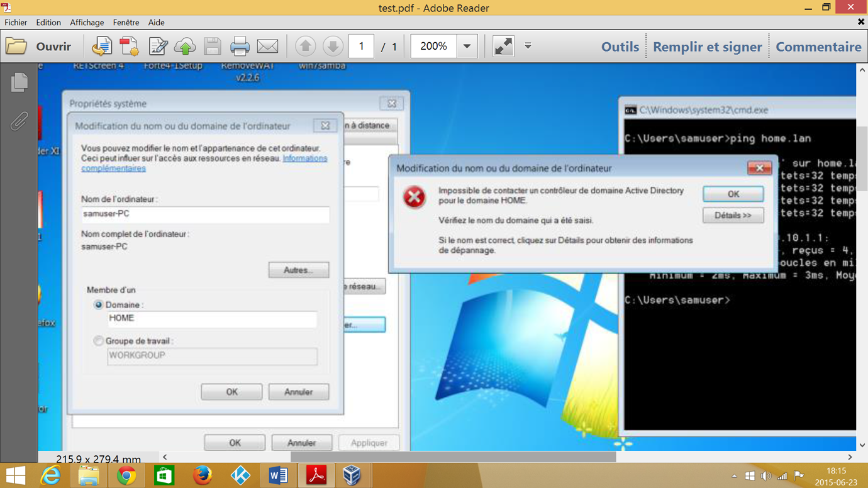Screen dimensions: 868x488
Task: Click the convert file to PDF icon
Action: (101, 47)
